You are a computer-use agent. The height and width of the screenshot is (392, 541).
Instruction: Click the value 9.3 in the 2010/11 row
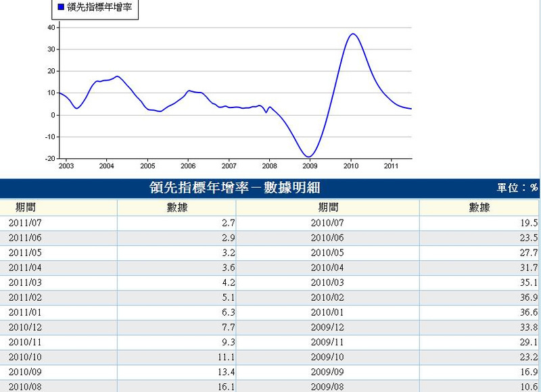pyautogui.click(x=229, y=342)
